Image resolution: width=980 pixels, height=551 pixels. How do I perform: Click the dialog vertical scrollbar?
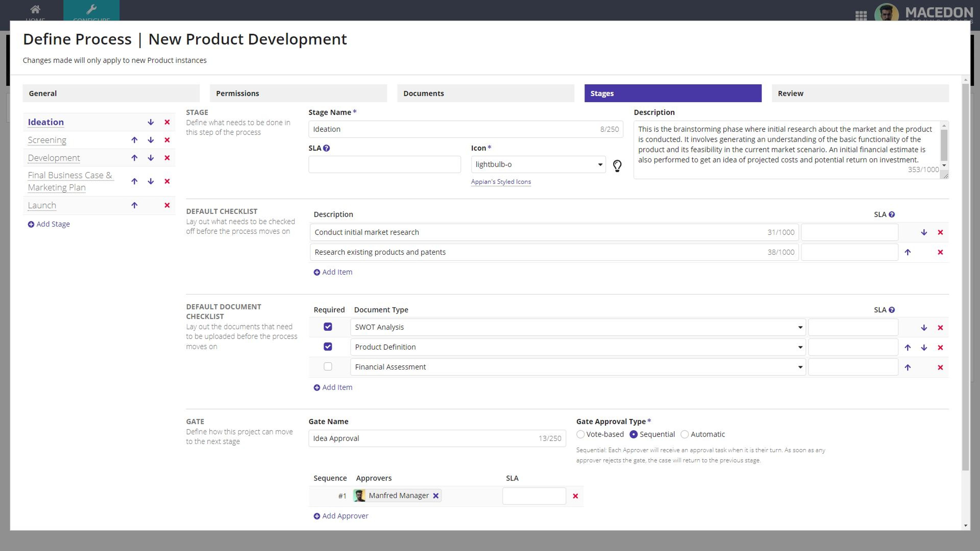click(965, 277)
